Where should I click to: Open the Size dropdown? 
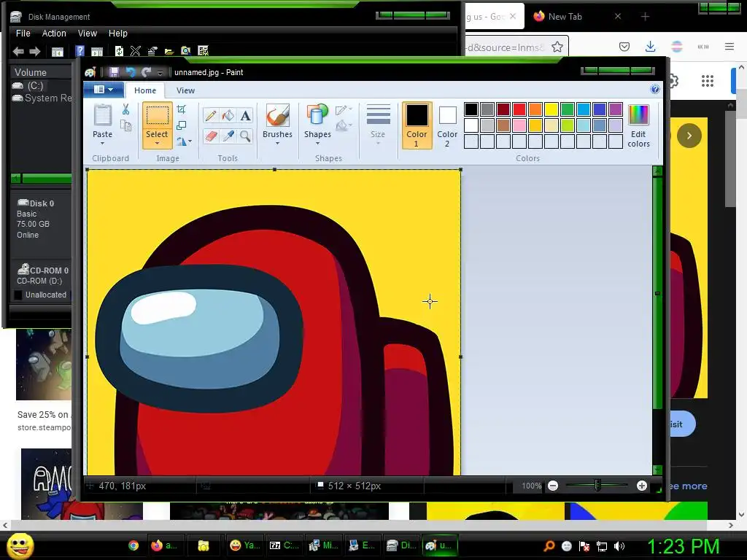click(x=379, y=125)
